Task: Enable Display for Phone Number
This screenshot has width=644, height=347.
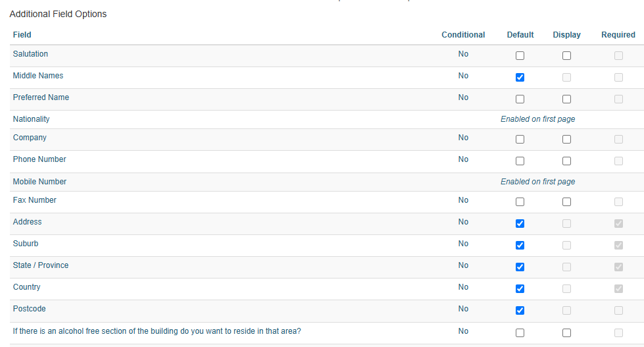Action: pyautogui.click(x=567, y=161)
